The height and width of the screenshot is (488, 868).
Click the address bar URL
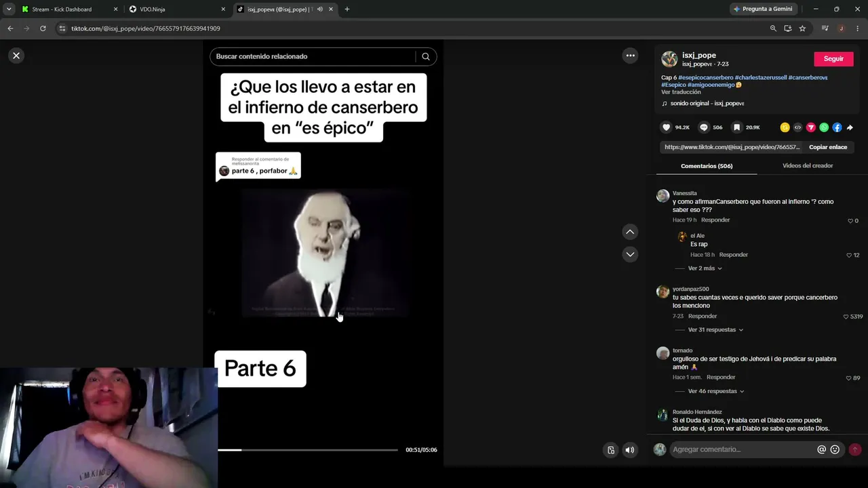(146, 28)
